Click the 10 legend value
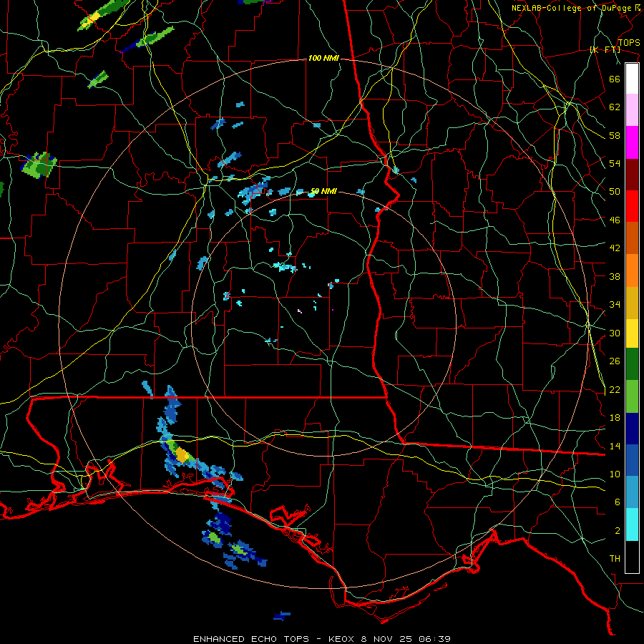This screenshot has height=644, width=644. click(615, 474)
